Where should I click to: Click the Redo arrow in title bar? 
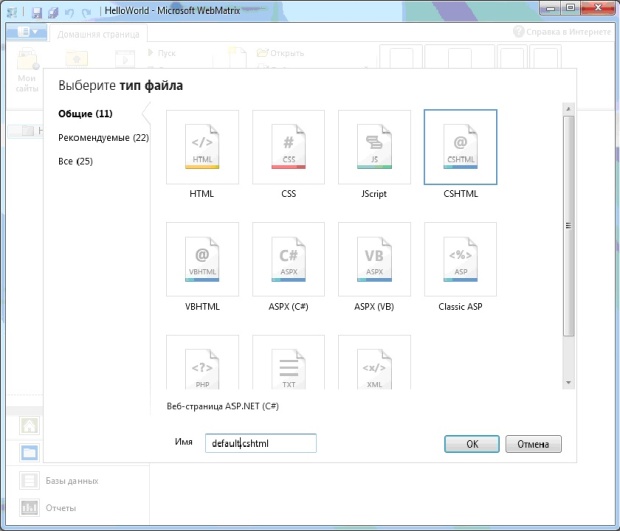tap(86, 12)
